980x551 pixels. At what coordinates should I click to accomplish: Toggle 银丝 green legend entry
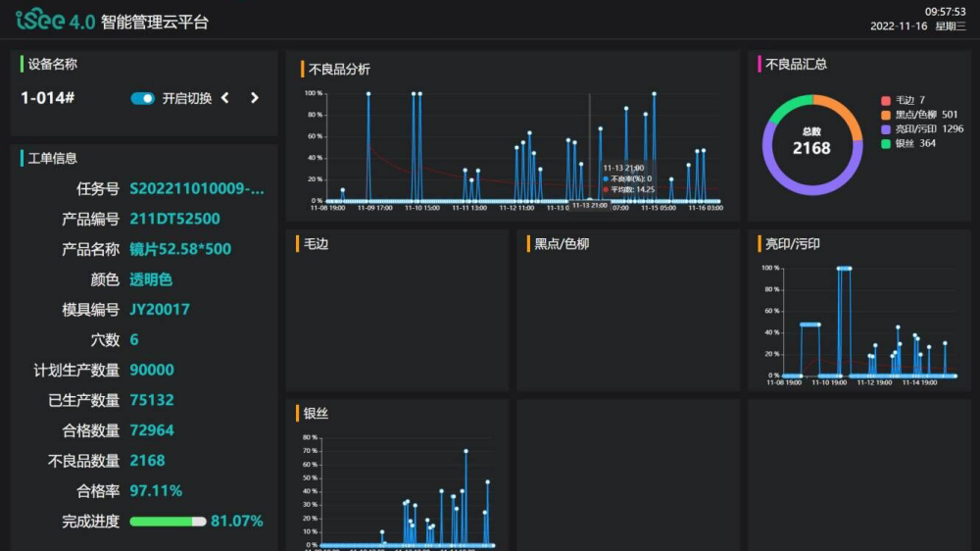(x=886, y=143)
